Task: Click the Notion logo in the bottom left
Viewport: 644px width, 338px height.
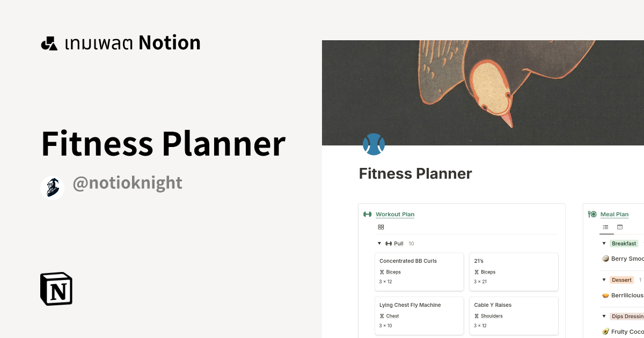Action: click(56, 289)
